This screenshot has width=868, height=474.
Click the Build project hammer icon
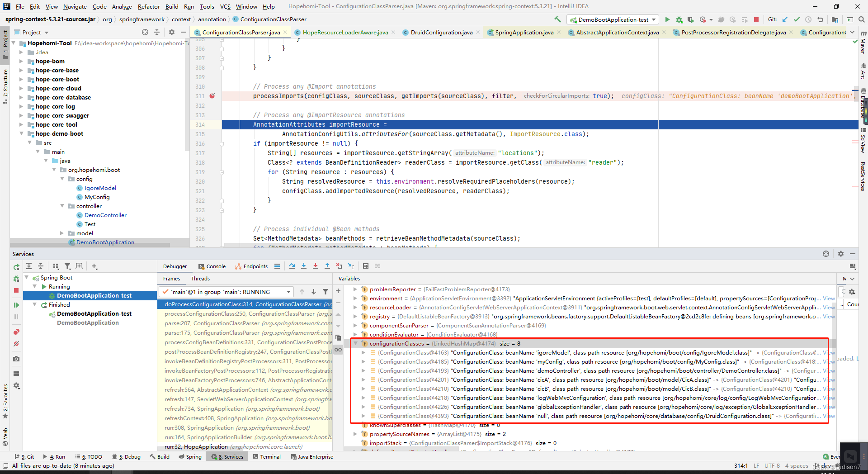click(557, 19)
